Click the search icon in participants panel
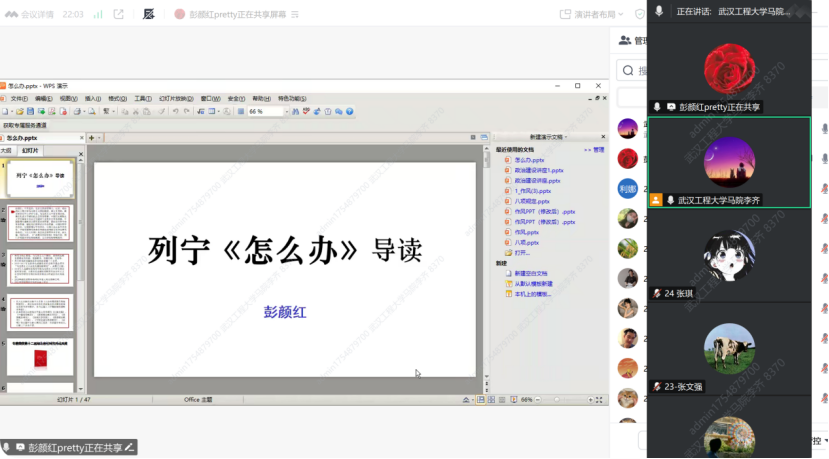Screen dimensions: 829x459 pos(627,71)
